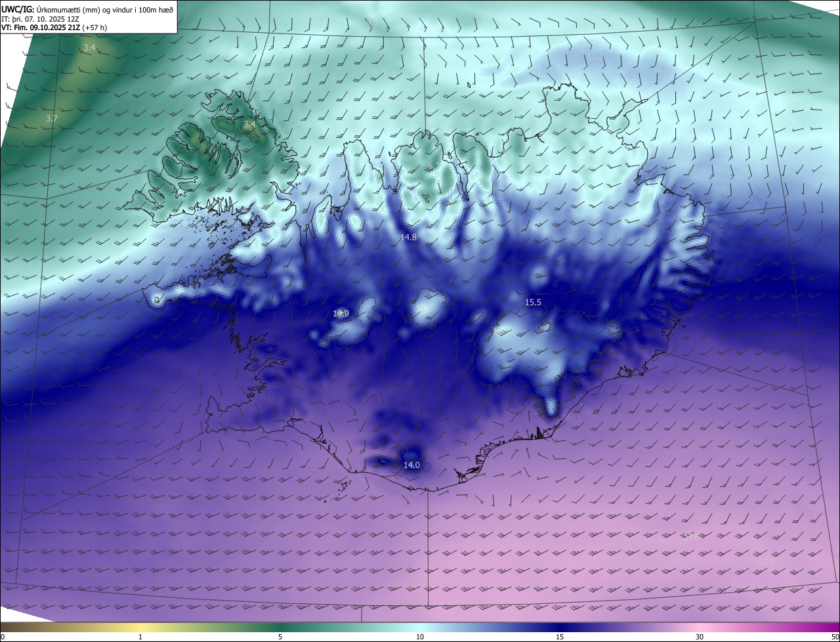Viewport: 840px width, 642px height.
Task: Click the 27.7 value label over the ocean
Action: click(766, 562)
